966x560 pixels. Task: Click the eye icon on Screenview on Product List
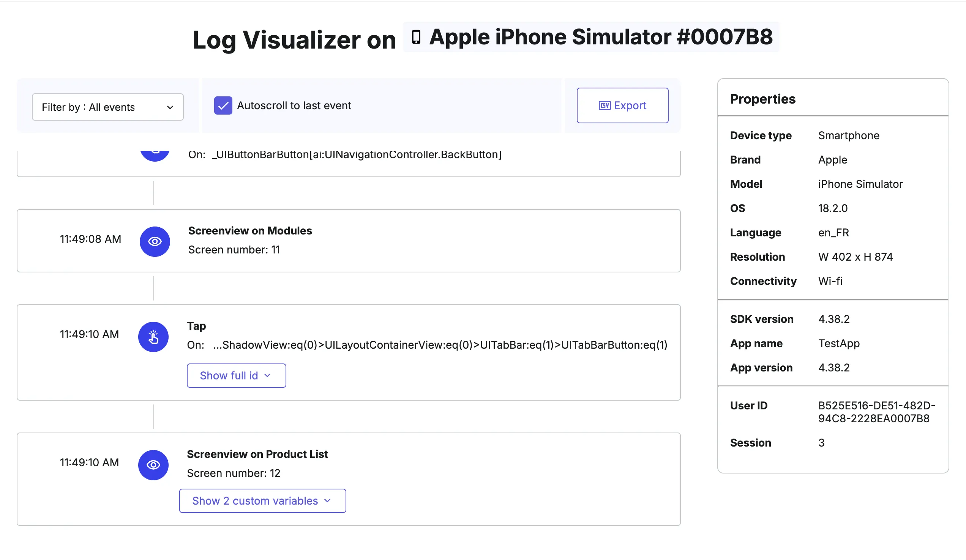point(154,465)
